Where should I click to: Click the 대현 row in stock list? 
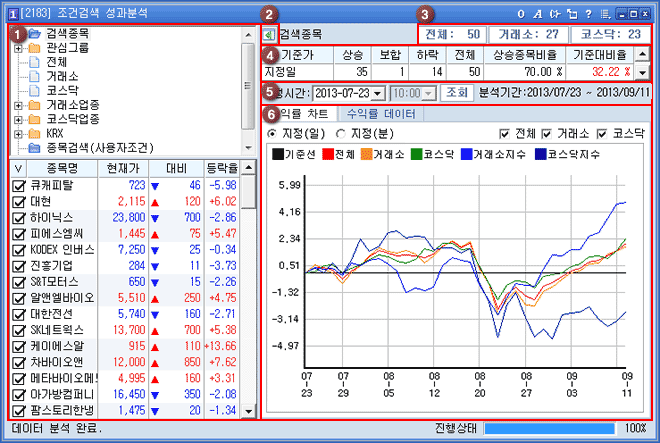point(60,201)
